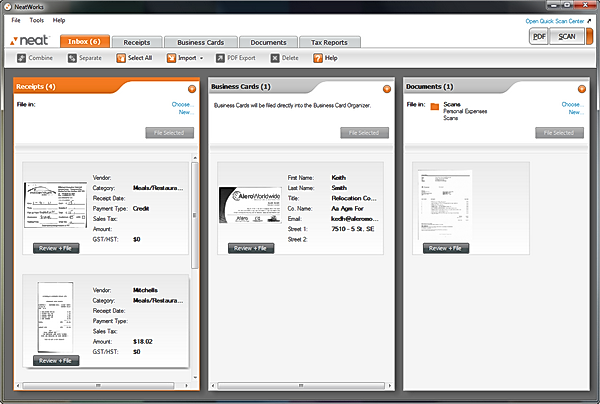The height and width of the screenshot is (404, 600).
Task: Switch to the Tax Reports tab
Action: 329,42
